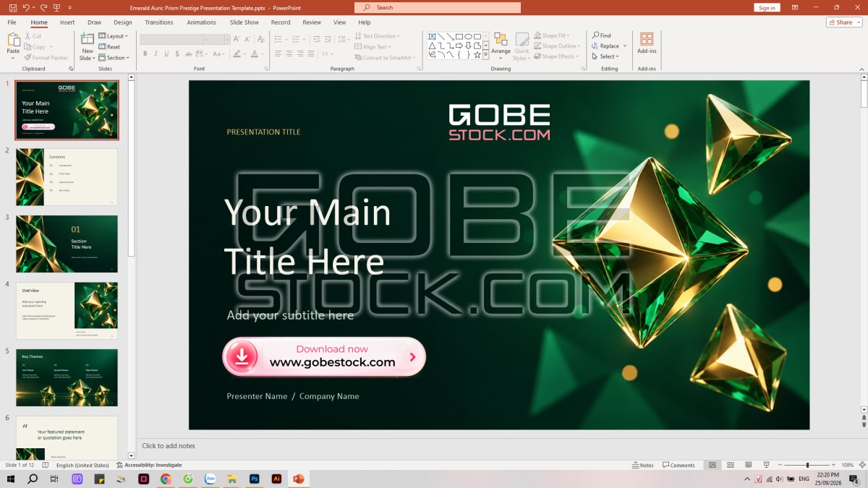Select the Star shape in shapes gallery
Image resolution: width=868 pixels, height=488 pixels.
tap(477, 54)
